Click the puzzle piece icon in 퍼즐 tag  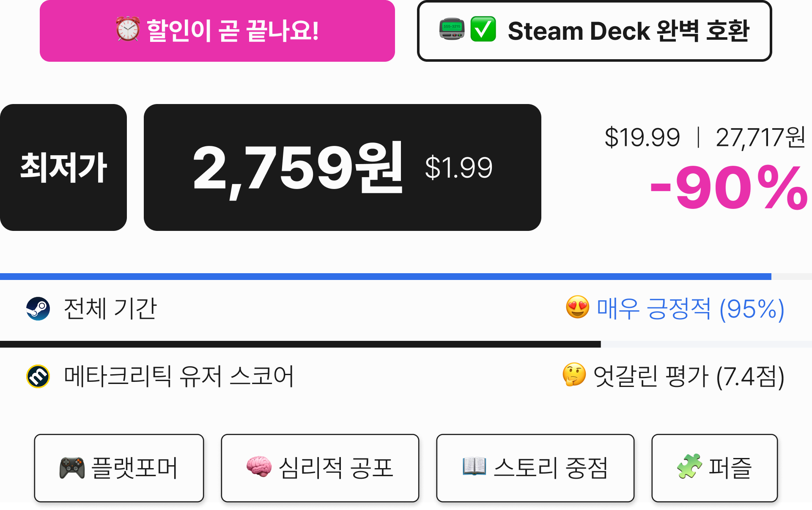click(x=689, y=466)
